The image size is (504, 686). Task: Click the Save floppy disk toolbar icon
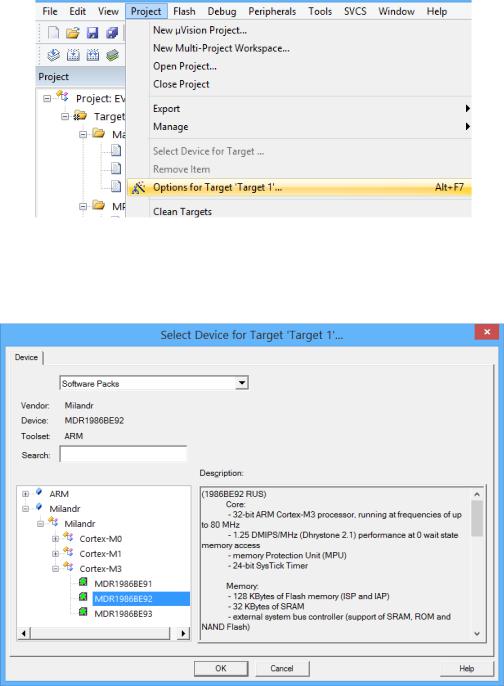point(92,33)
